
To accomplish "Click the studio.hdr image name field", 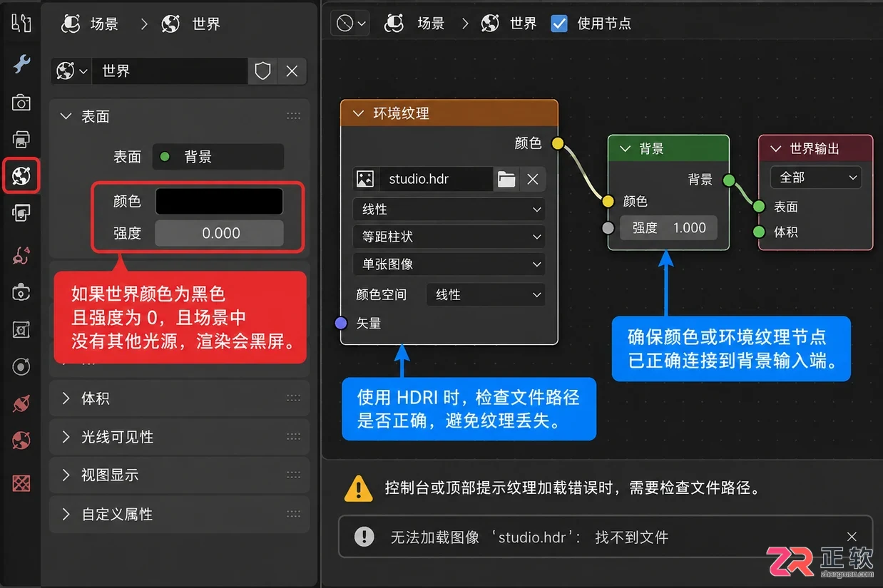I will tap(434, 179).
